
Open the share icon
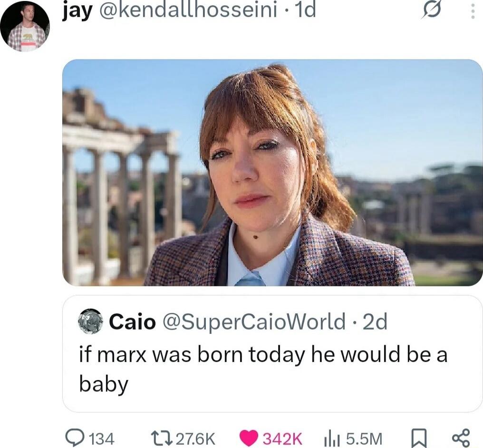(x=460, y=438)
